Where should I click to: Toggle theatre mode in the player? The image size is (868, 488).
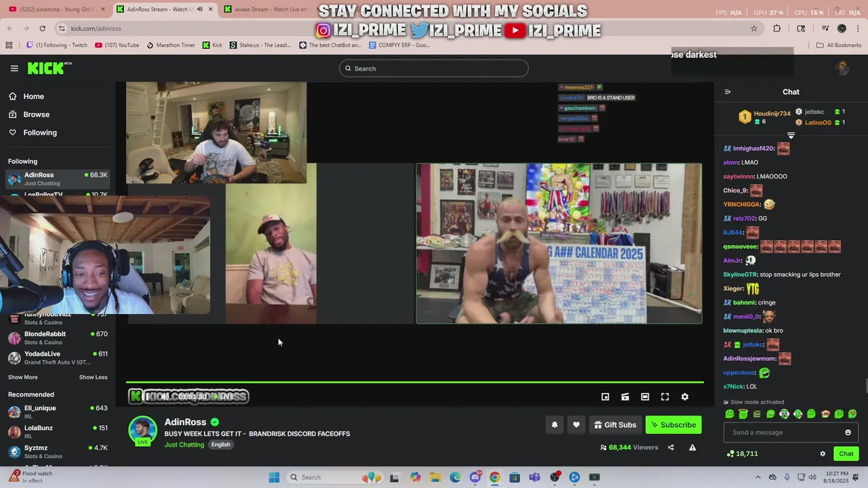(645, 397)
